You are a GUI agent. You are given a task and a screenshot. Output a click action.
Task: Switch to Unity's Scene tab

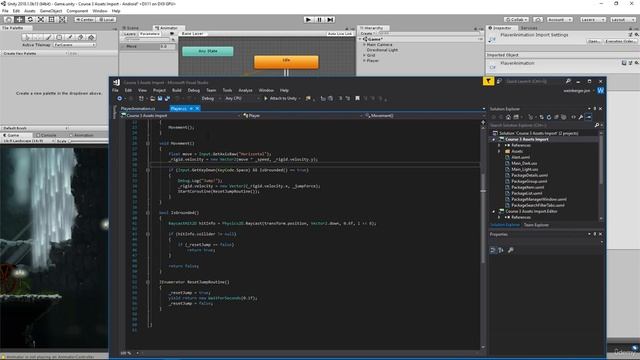(131, 28)
